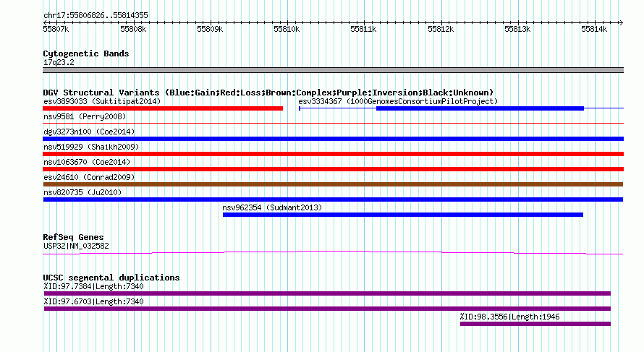The height and width of the screenshot is (352, 644).
Task: Open nsv820735 (Ju2010) variant label
Action: 82,192
